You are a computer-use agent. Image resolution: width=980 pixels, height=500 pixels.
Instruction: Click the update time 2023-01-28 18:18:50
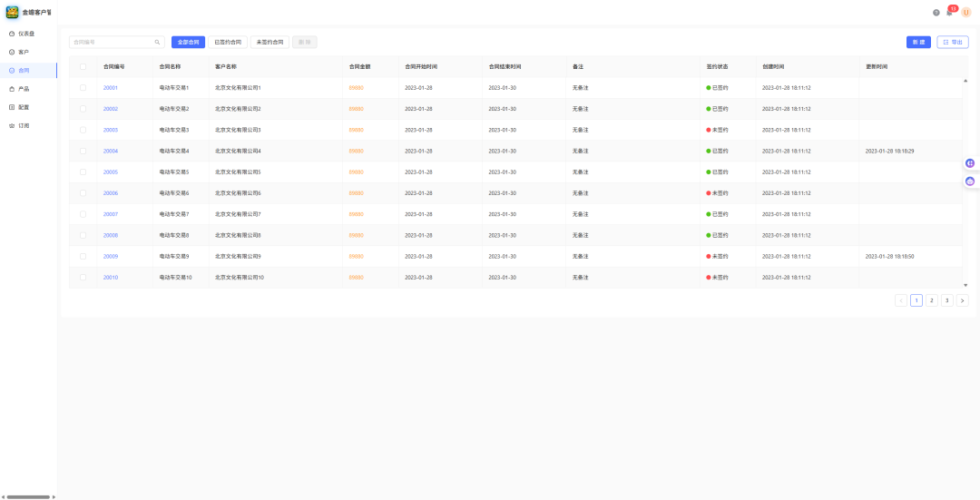tap(890, 256)
